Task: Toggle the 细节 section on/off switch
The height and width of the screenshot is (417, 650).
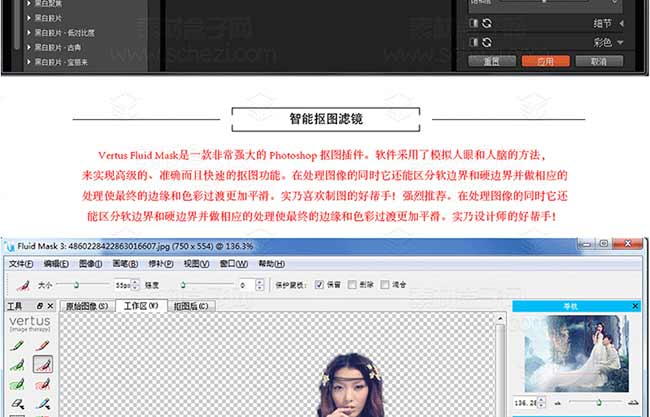Action: [x=474, y=23]
